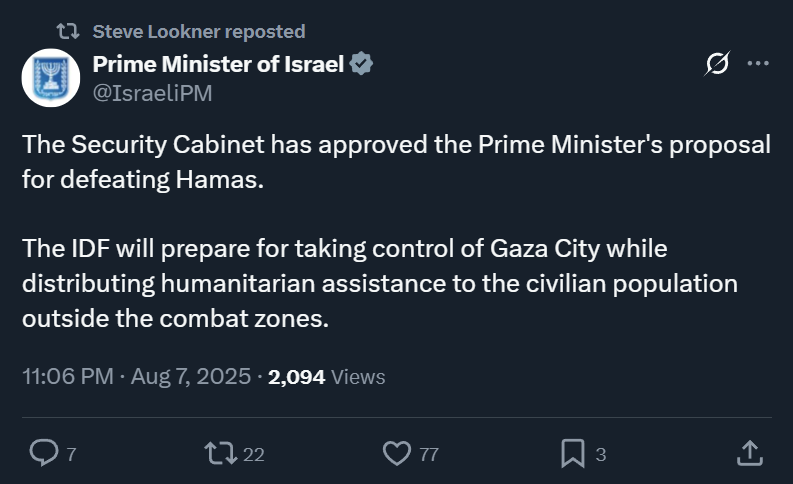Screen dimensions: 793x484
Task: Click the tweet text about Gaza City
Action: pos(380,283)
